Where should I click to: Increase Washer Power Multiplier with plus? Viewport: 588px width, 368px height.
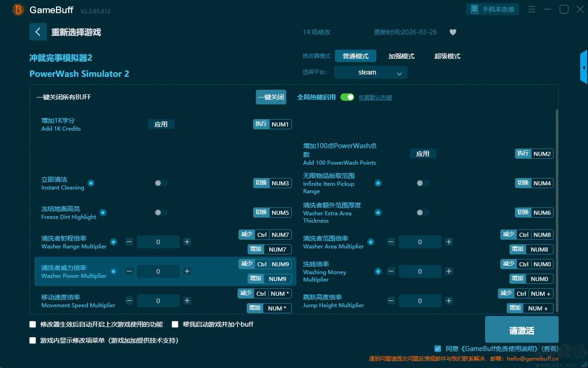187,271
